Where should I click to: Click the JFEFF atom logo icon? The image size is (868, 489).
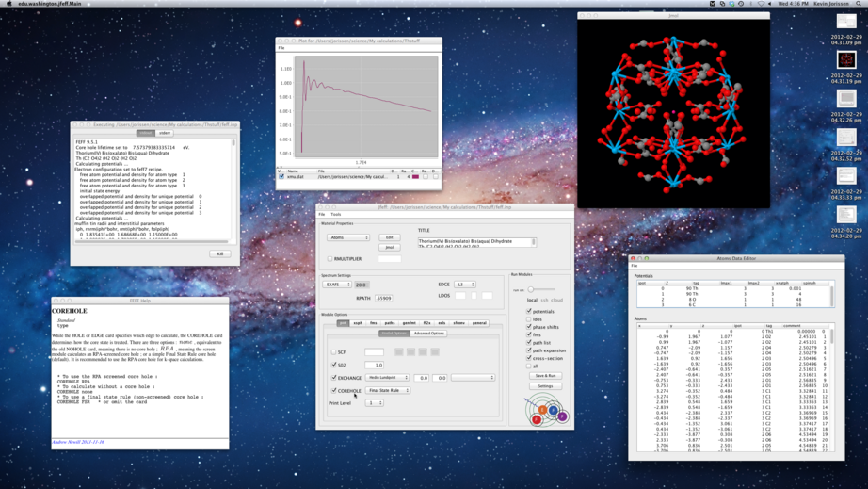pyautogui.click(x=547, y=412)
